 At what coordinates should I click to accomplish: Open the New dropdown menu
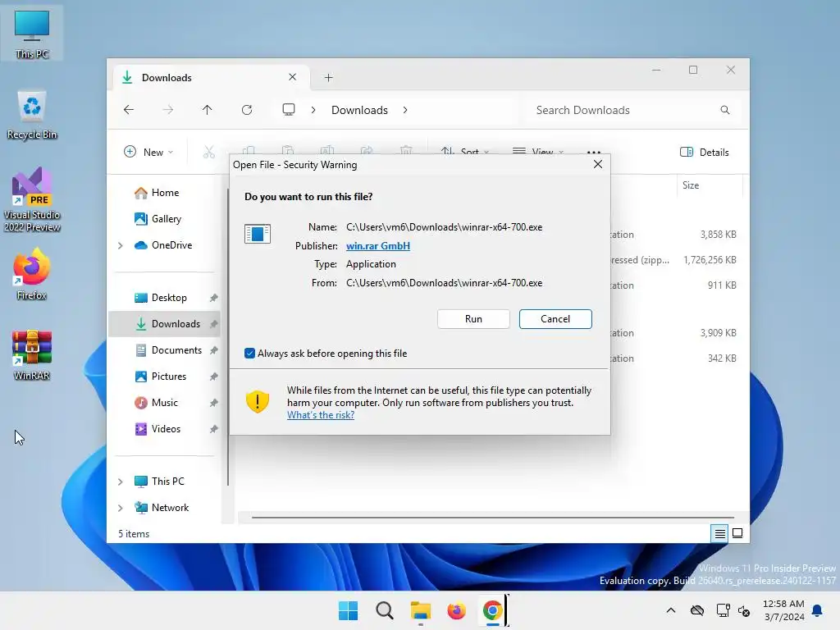148,152
